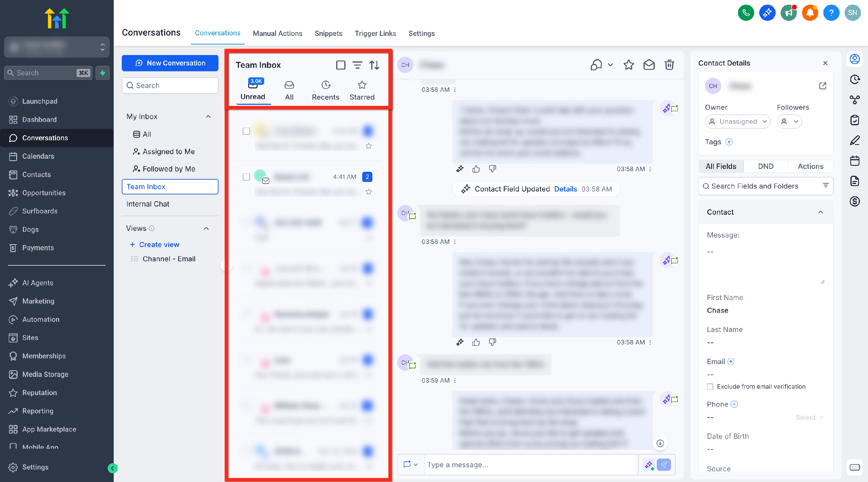
Task: Switch to the Starred tab
Action: click(x=362, y=90)
